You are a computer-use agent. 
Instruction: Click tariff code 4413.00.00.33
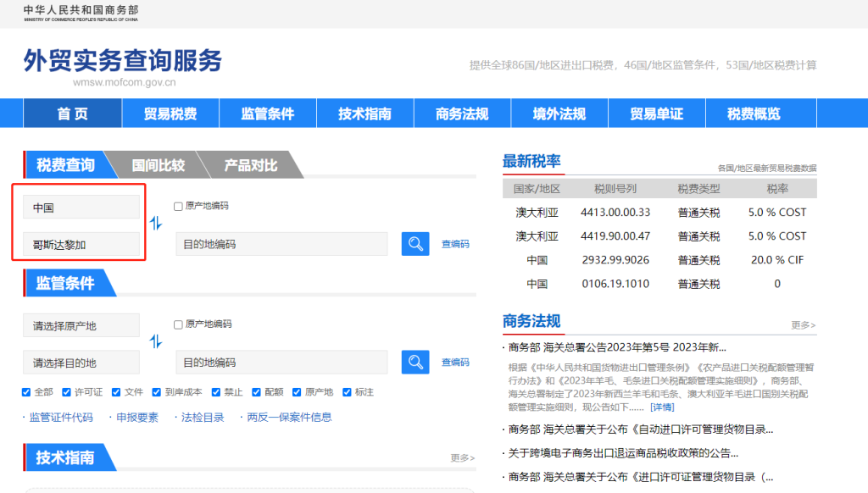point(615,213)
